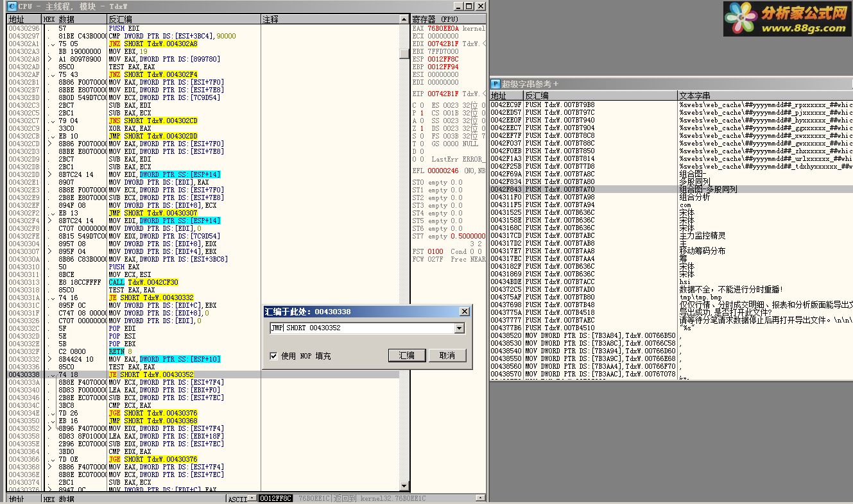Click the HEX 数据 column header
853x504 pixels.
point(74,20)
